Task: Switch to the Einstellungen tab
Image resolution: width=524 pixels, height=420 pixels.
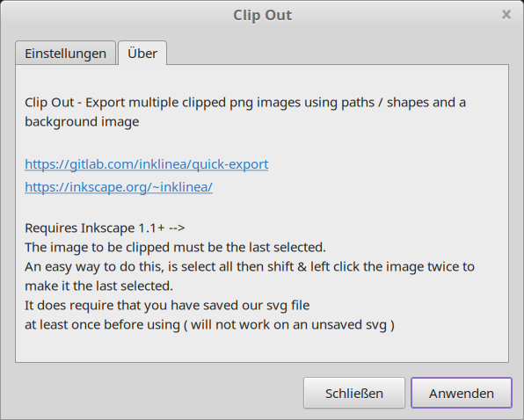Action: pyautogui.click(x=65, y=54)
